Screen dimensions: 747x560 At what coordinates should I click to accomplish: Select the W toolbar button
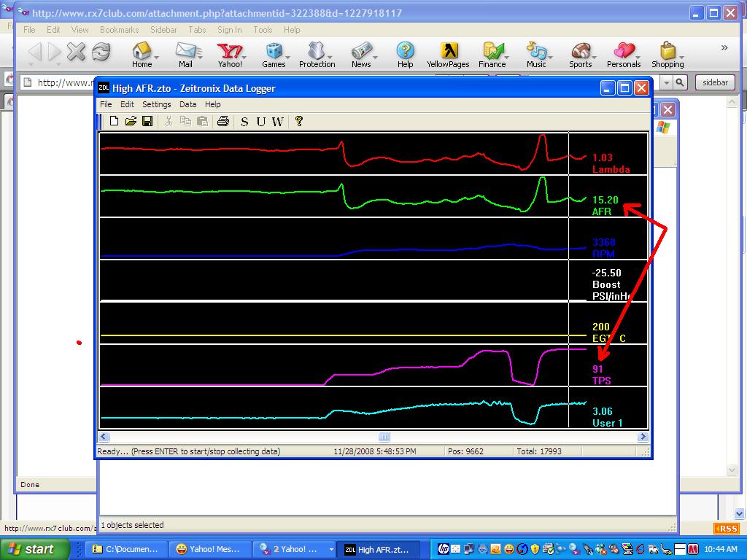point(278,122)
